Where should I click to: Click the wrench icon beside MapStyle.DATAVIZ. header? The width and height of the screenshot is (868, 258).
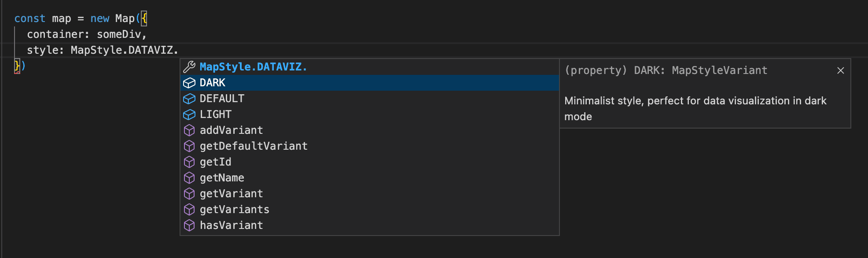(189, 67)
